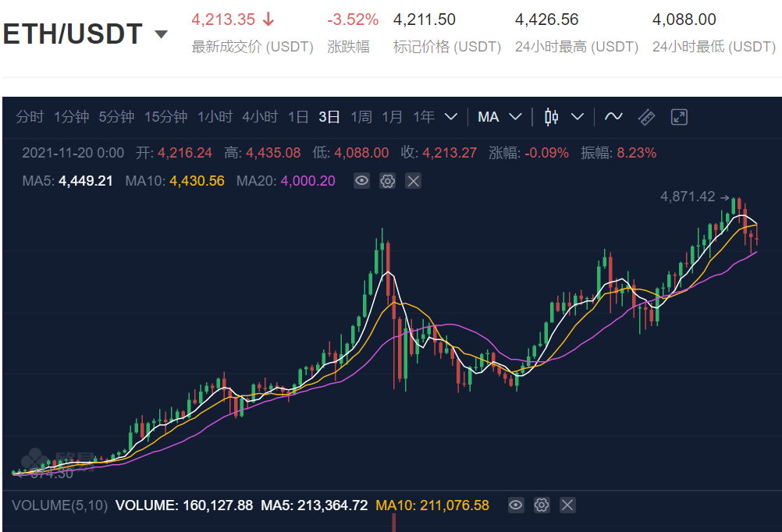Open the MA indicator dropdown
Image resolution: width=782 pixels, height=532 pixels.
click(x=499, y=117)
